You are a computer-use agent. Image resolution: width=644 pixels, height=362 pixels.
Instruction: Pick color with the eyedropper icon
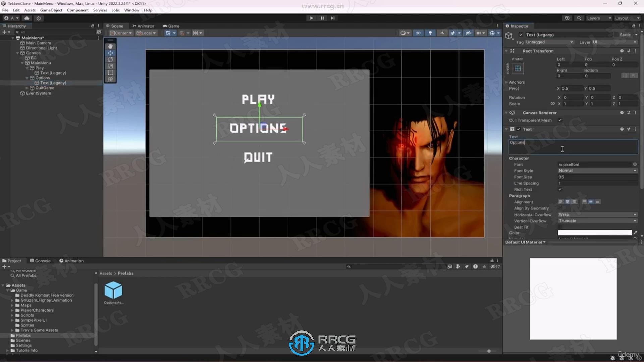tap(635, 233)
